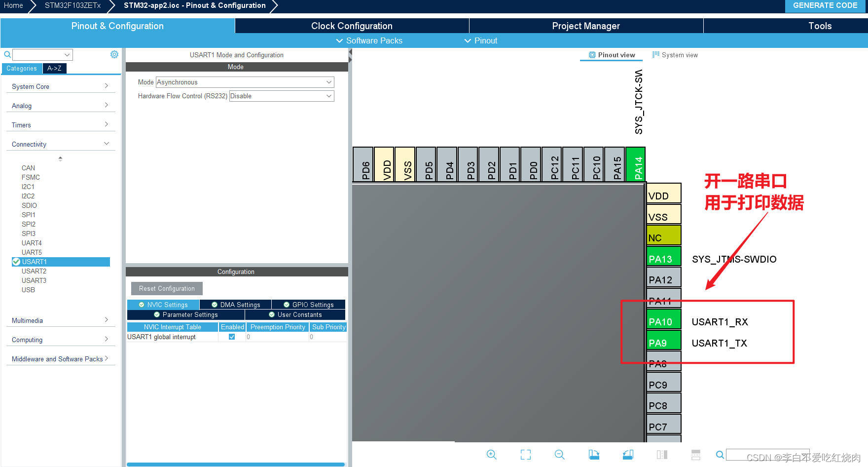Screen dimensions: 868x467
Task: Open the settings gear in the left sidebar
Action: 114,54
